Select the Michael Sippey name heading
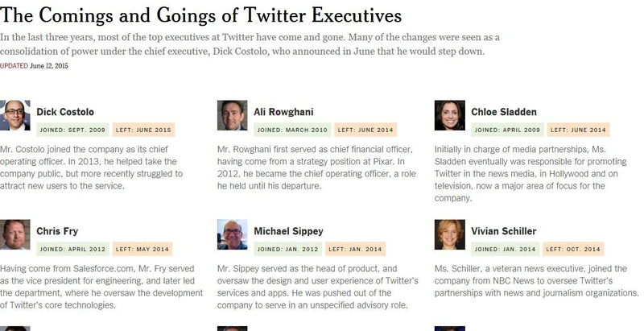Image resolution: width=644 pixels, height=331 pixels. click(288, 231)
